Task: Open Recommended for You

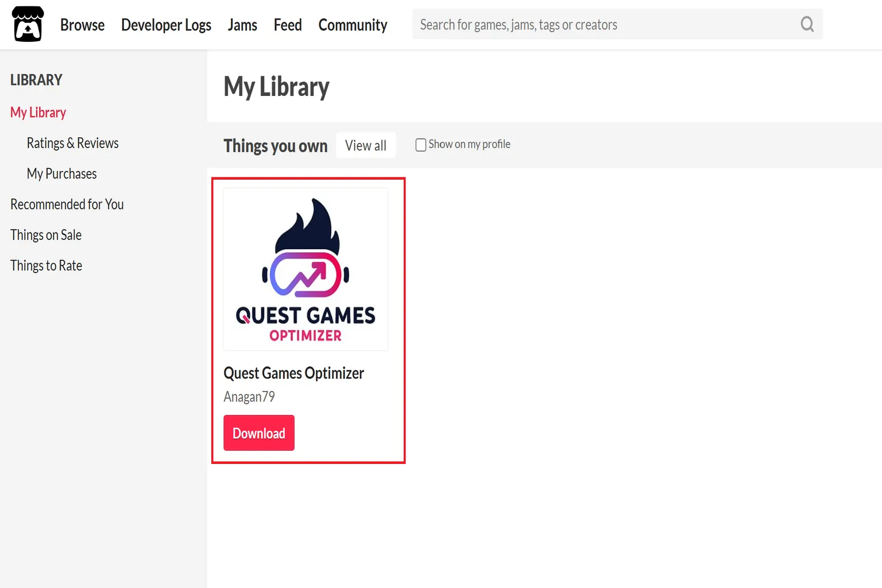Action: click(x=67, y=204)
